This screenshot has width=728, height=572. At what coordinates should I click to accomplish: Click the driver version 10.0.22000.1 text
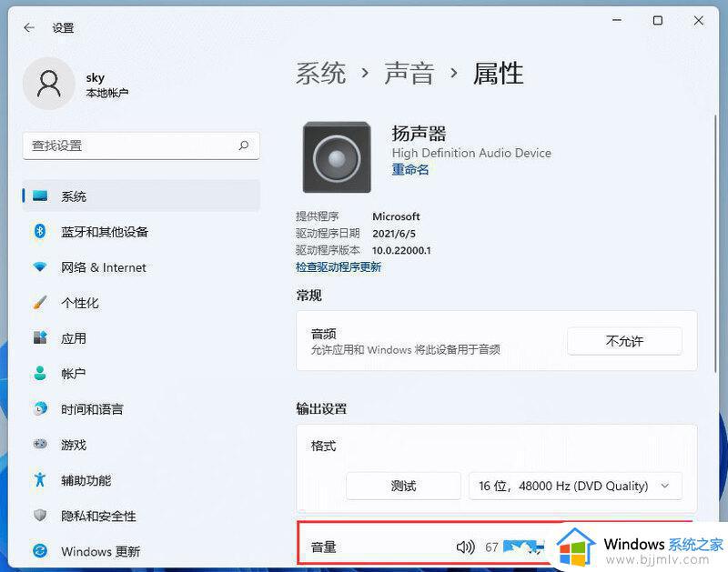pos(401,250)
